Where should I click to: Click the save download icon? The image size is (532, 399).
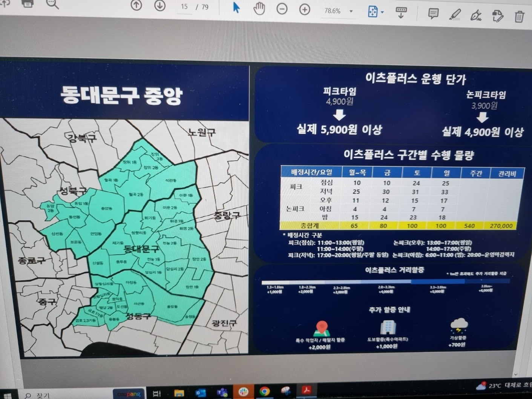tap(402, 12)
